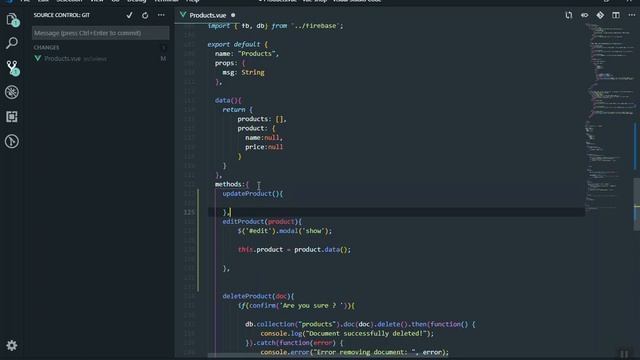
Task: Open changes compare icon in the editor toolbar
Action: pos(569,15)
